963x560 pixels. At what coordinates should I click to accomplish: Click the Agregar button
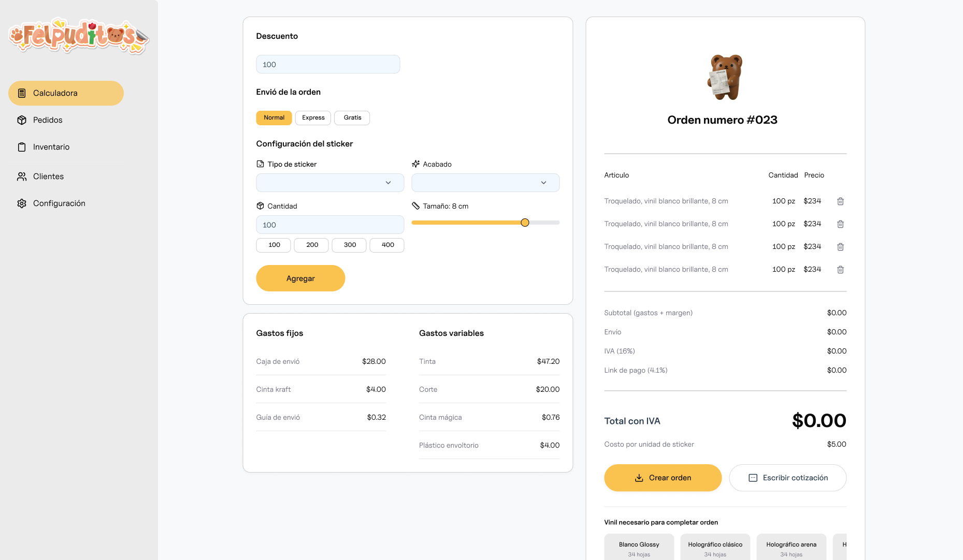click(300, 278)
